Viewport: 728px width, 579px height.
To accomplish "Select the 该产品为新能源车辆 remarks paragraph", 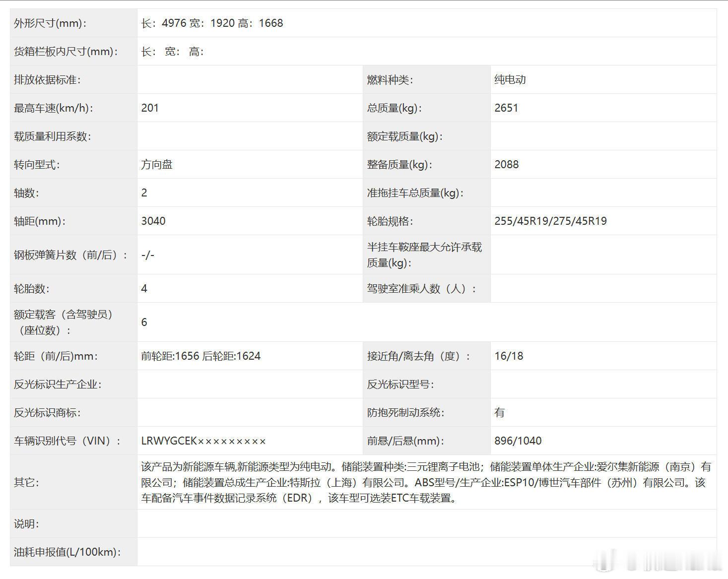I will (426, 482).
